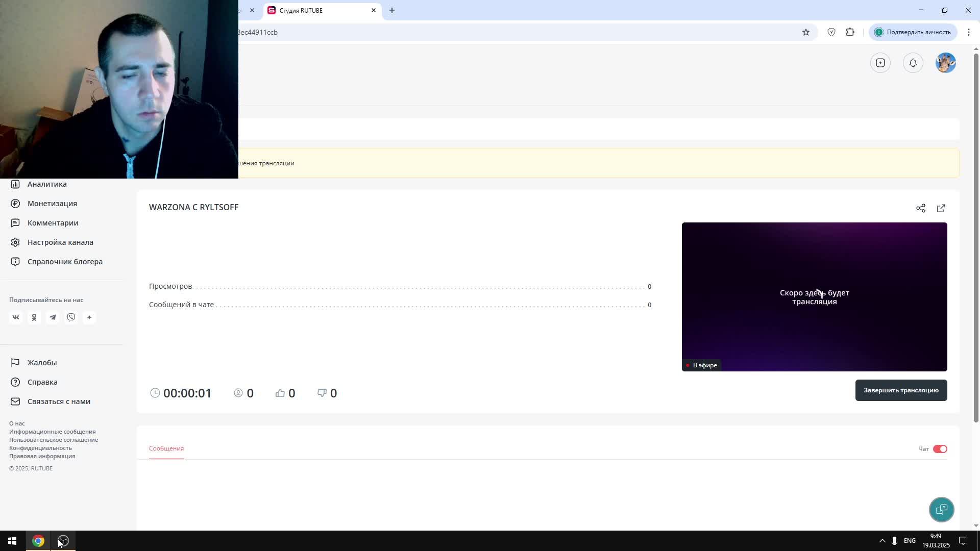The height and width of the screenshot is (551, 980).
Task: Click the share stream icon
Action: (x=920, y=208)
